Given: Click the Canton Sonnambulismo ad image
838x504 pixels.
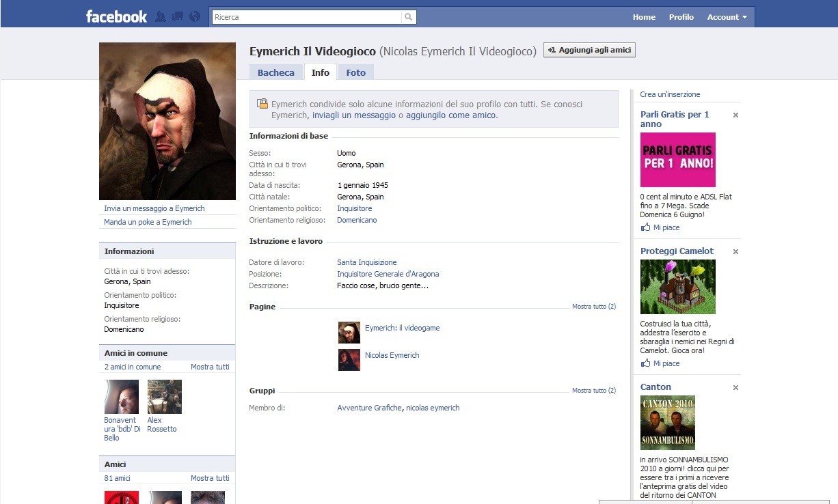Looking at the screenshot, I should 668,423.
